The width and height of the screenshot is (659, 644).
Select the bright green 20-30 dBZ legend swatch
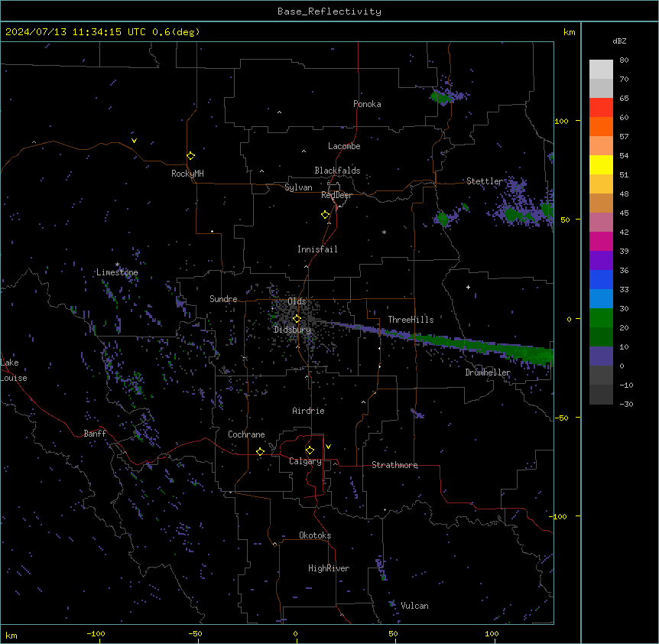[x=601, y=318]
